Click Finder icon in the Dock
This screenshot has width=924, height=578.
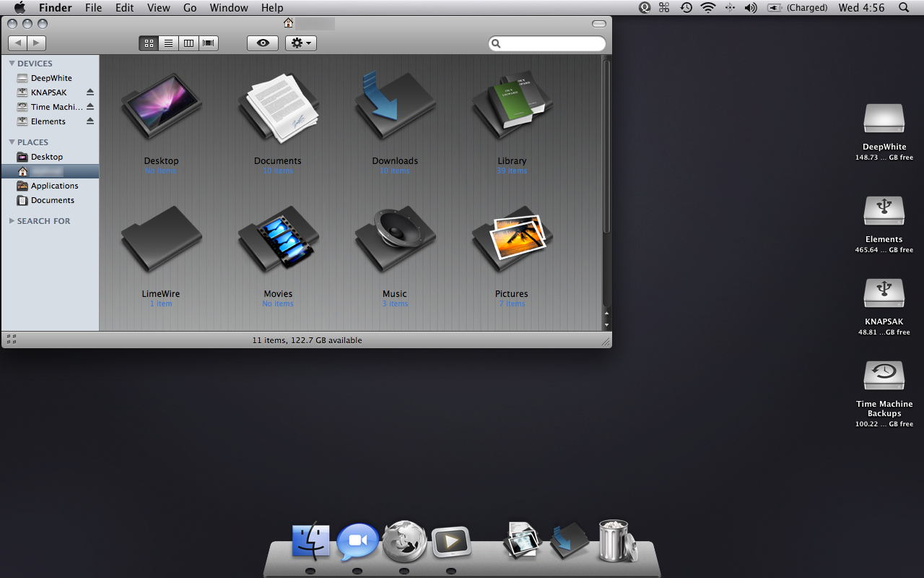tap(310, 542)
